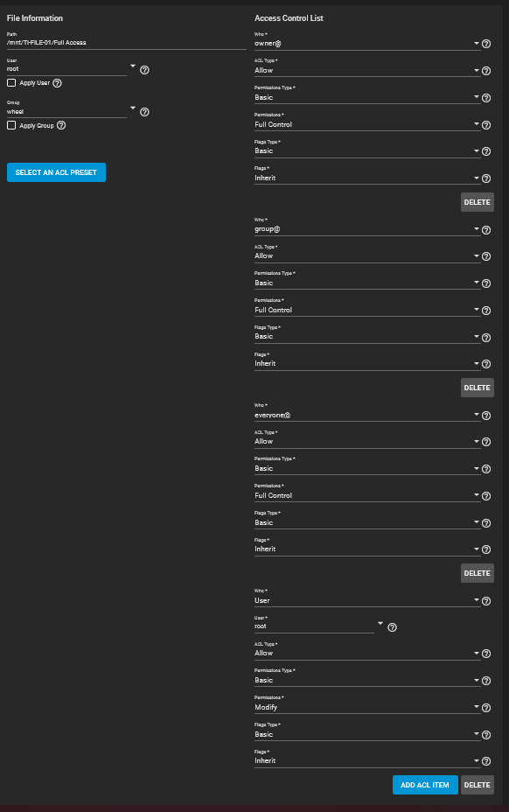Open help tooltip next to Apply User
Image resolution: width=509 pixels, height=812 pixels.
pos(58,83)
